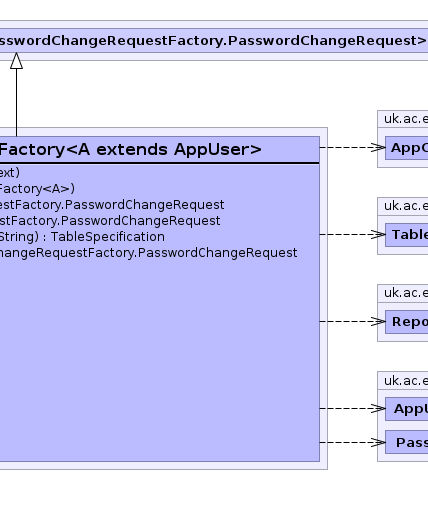
Task: Click dashed arrowhead pointing to Repo
Action: click(378, 321)
